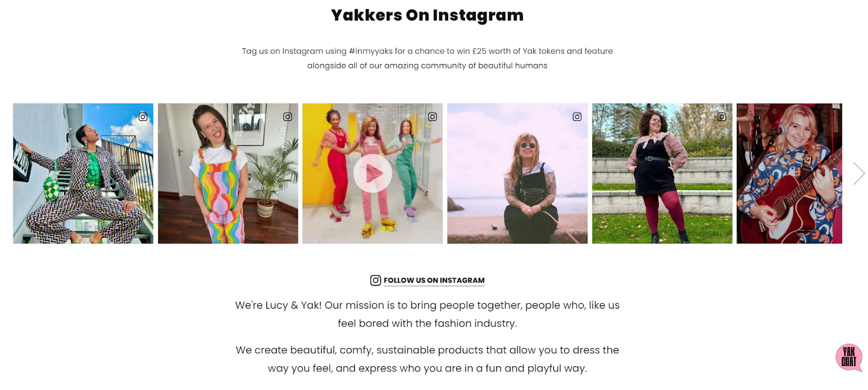This screenshot has width=868, height=390.
Task: Click the #inmyyaks hashtag text
Action: [371, 51]
